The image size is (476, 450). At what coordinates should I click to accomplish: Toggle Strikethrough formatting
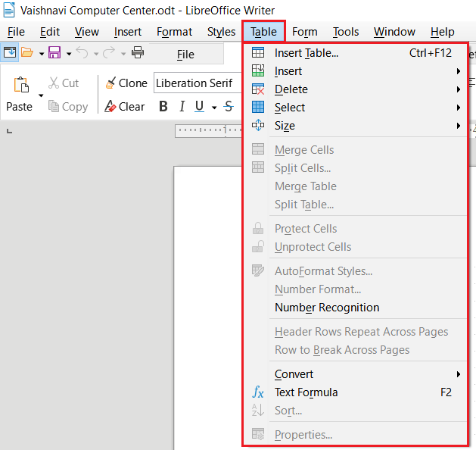(x=229, y=106)
